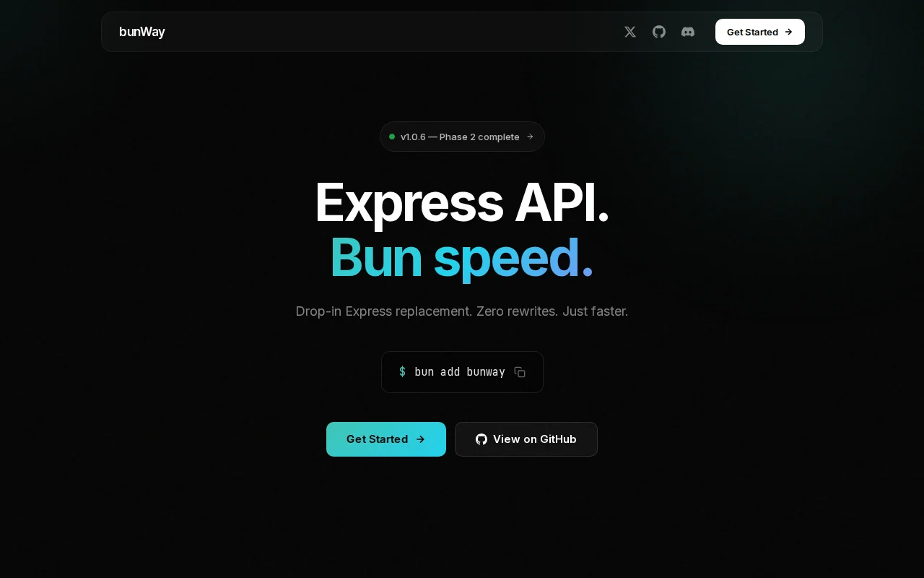Open the v1.0.6 Phase 2 complete badge
924x578 pixels.
pyautogui.click(x=462, y=137)
